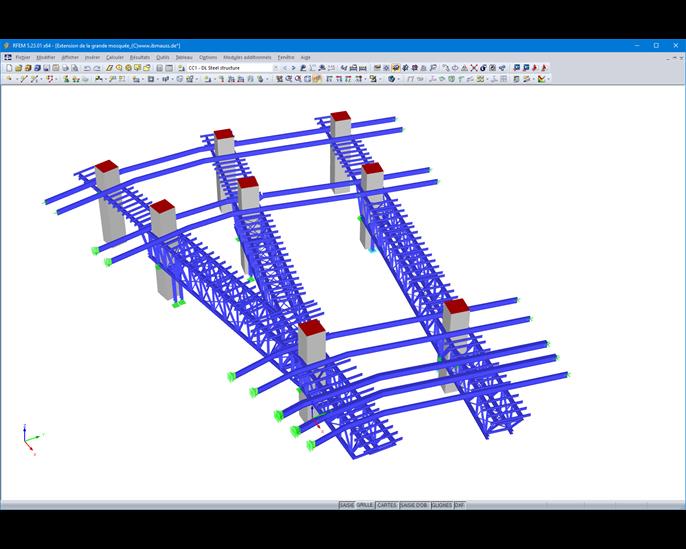Image resolution: width=686 pixels, height=549 pixels.
Task: Open the Modules additionnels menu
Action: [247, 57]
